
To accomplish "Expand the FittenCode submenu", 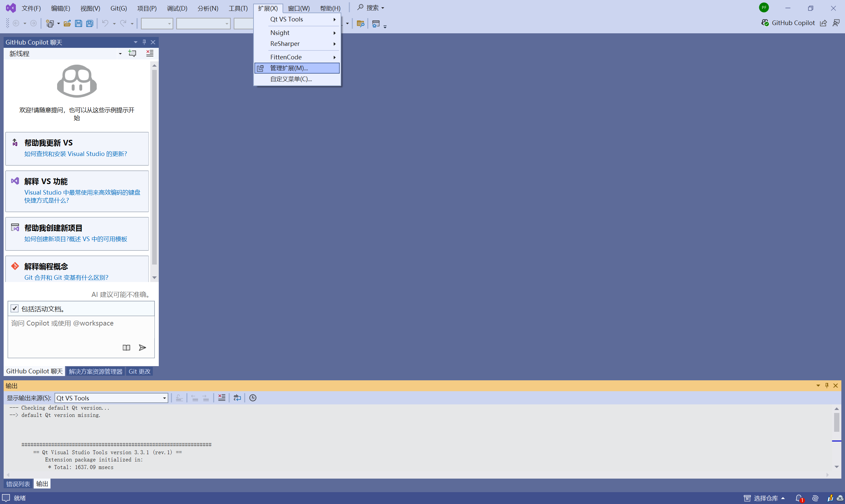I will [297, 57].
